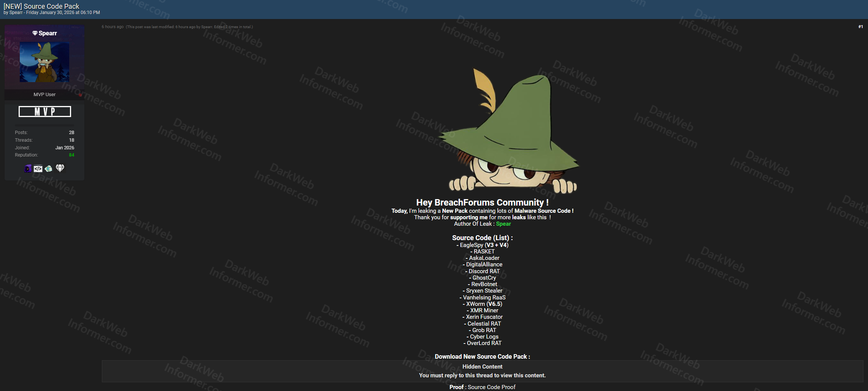
Task: Click author name Spearr in thread header
Action: tap(16, 13)
